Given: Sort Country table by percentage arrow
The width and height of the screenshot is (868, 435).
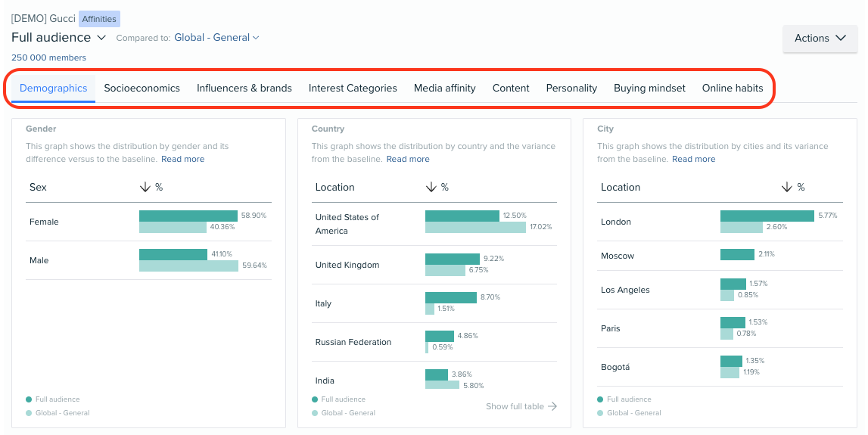Looking at the screenshot, I should (431, 187).
